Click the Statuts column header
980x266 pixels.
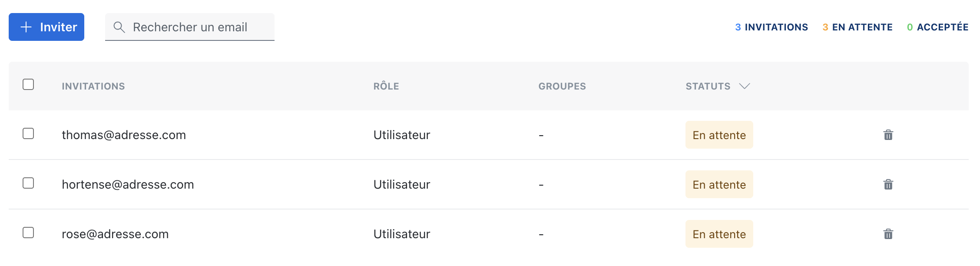708,86
